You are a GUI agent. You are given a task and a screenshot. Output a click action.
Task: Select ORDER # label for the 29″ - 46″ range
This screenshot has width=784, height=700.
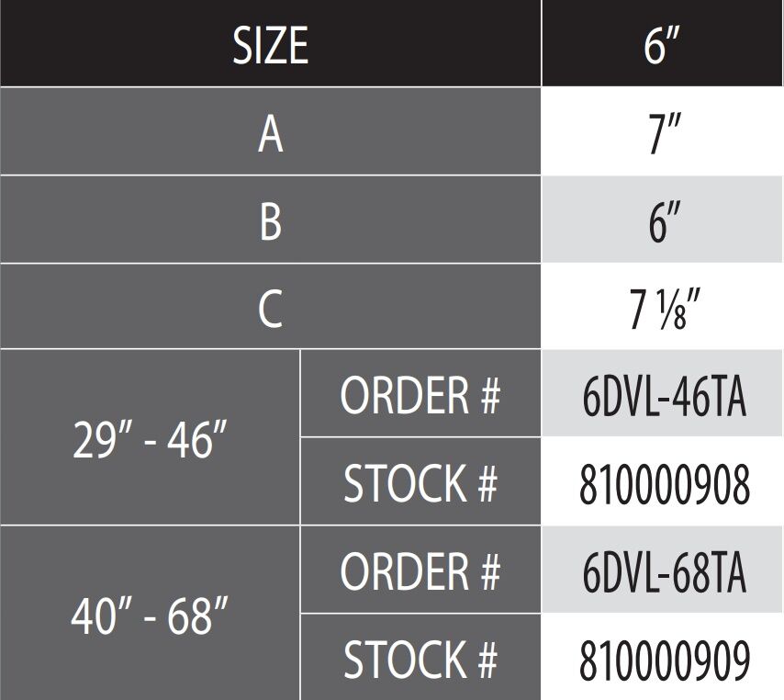420,395
